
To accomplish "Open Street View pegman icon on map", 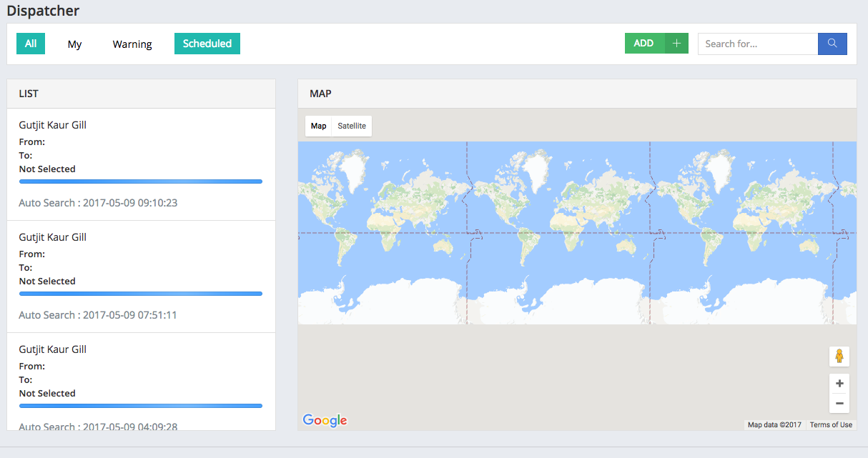I will (839, 356).
